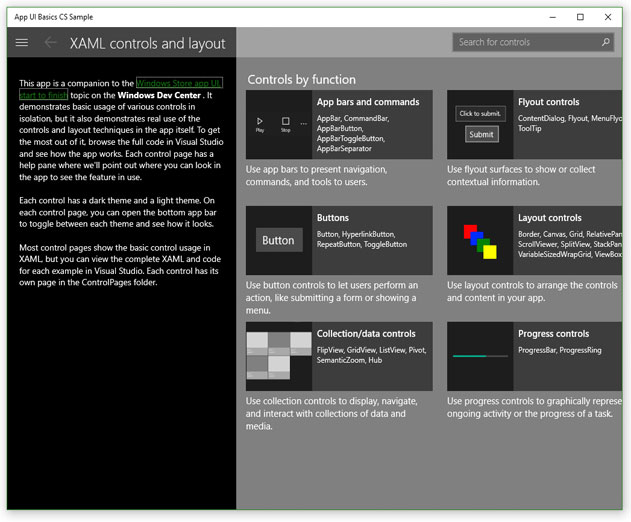This screenshot has width=631, height=522.
Task: Click the Submit button in Flyout tile
Action: pyautogui.click(x=481, y=134)
